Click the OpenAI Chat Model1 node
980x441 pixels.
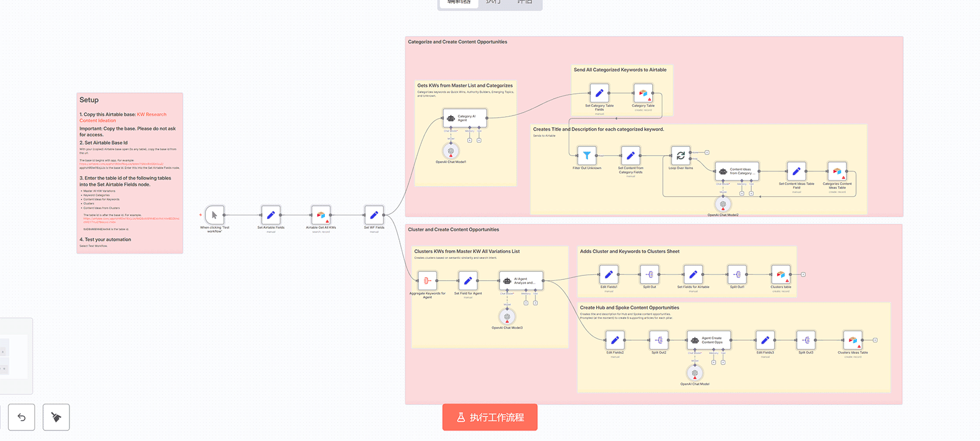(x=450, y=152)
